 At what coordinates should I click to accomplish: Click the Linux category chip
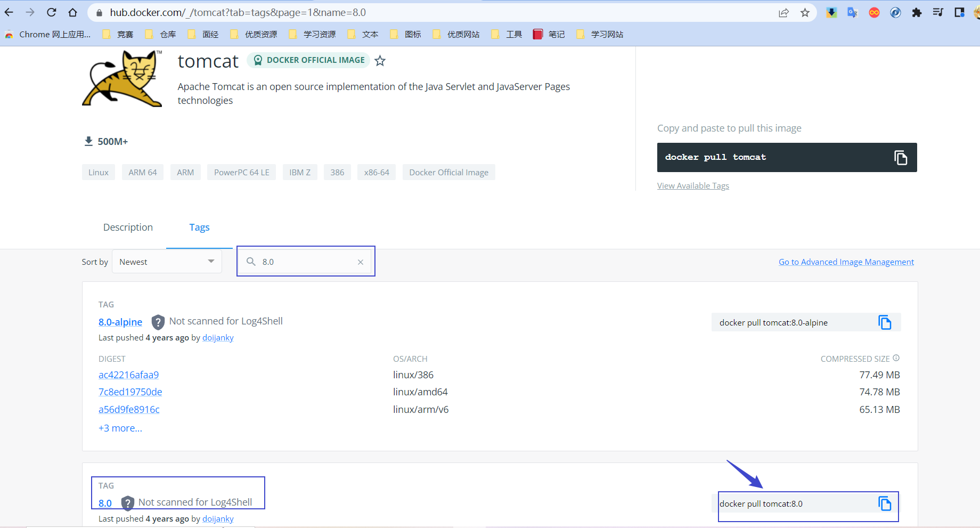pyautogui.click(x=99, y=173)
